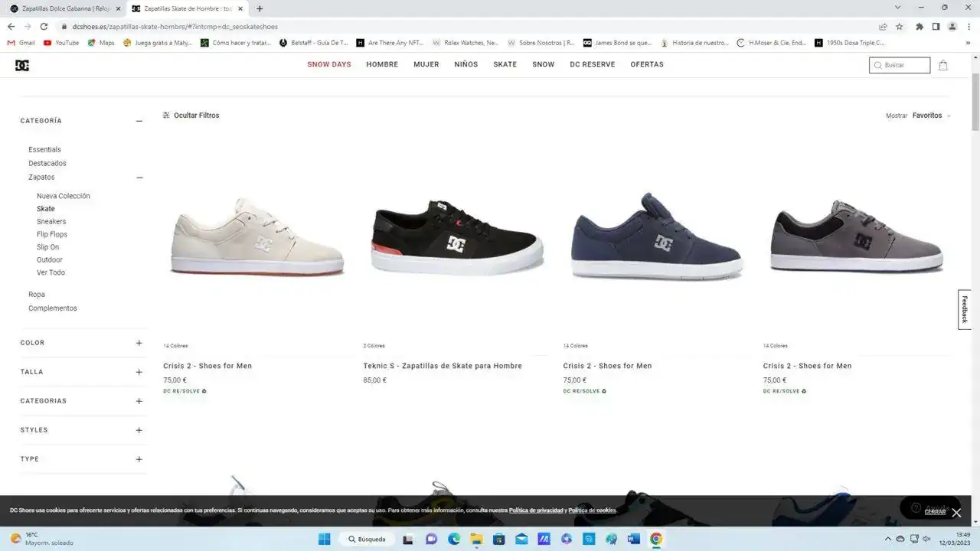Bookmark page using star icon
Viewport: 980px width, 551px height.
(x=900, y=27)
